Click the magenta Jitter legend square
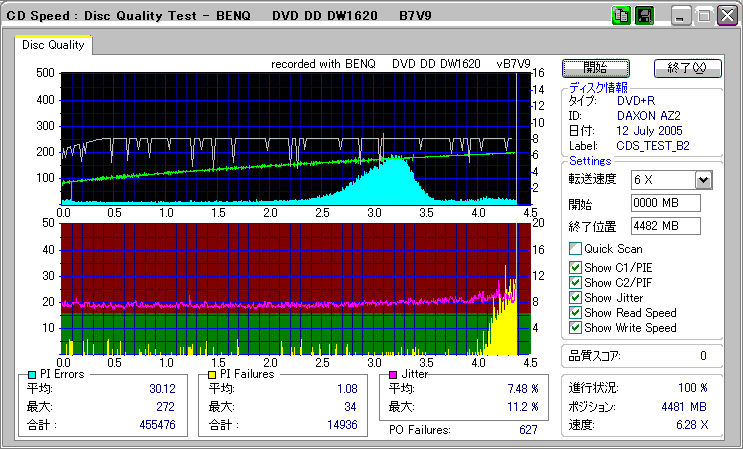This screenshot has width=743, height=449. click(x=394, y=374)
